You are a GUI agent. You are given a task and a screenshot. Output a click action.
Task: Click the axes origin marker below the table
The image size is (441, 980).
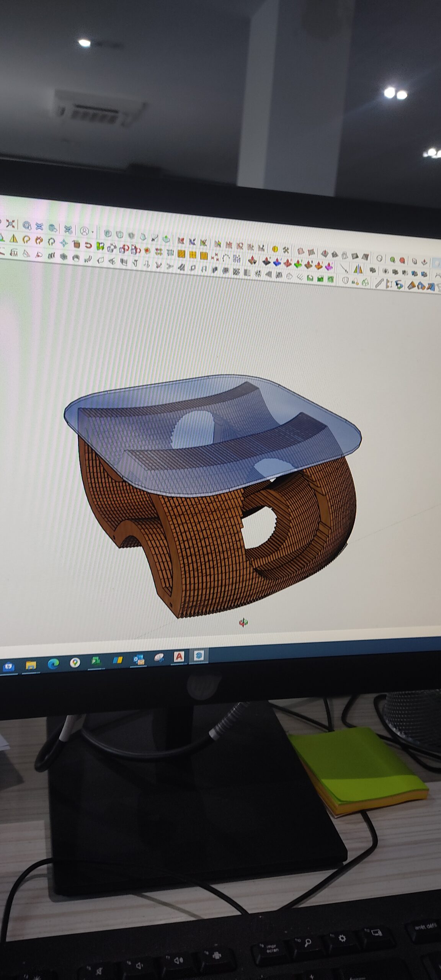[243, 622]
